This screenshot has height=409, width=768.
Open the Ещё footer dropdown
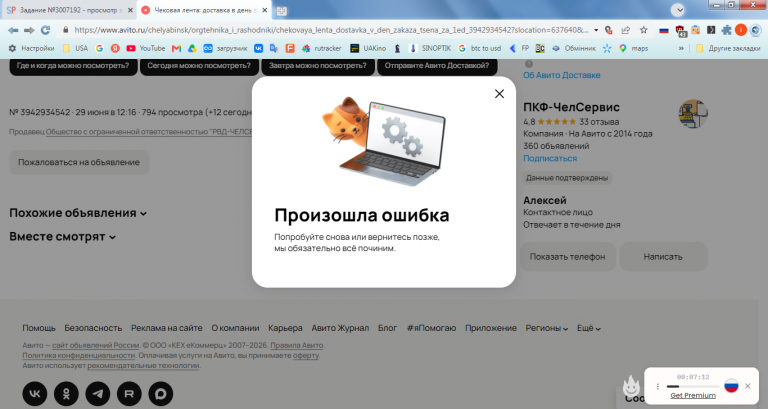pyautogui.click(x=588, y=328)
